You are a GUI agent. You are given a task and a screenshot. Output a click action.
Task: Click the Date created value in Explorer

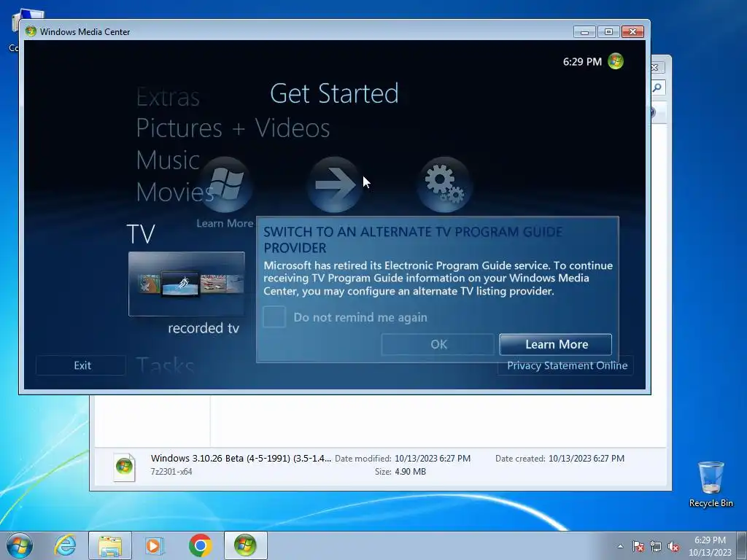tap(587, 459)
